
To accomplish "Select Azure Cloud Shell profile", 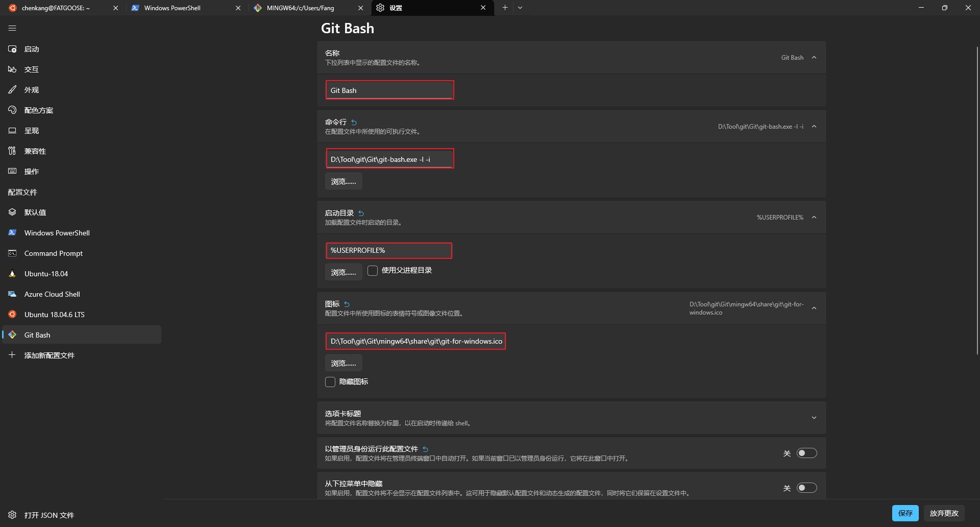I will click(82, 294).
